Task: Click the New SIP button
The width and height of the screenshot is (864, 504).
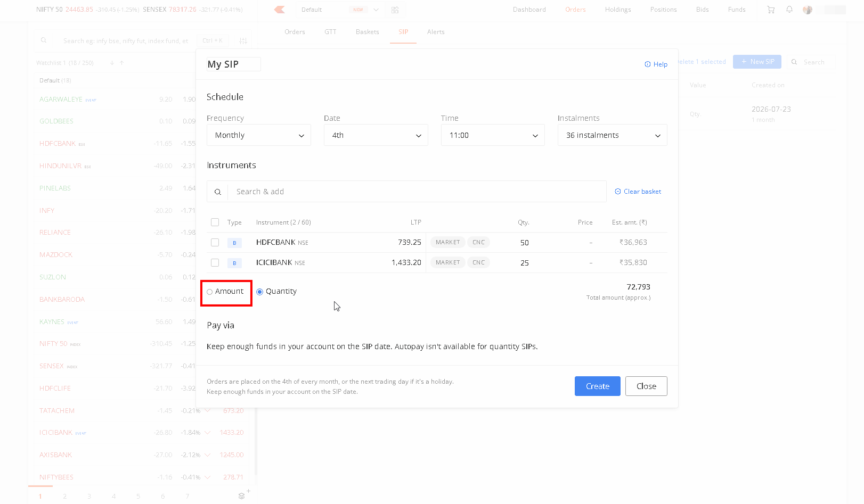Action: 757,62
